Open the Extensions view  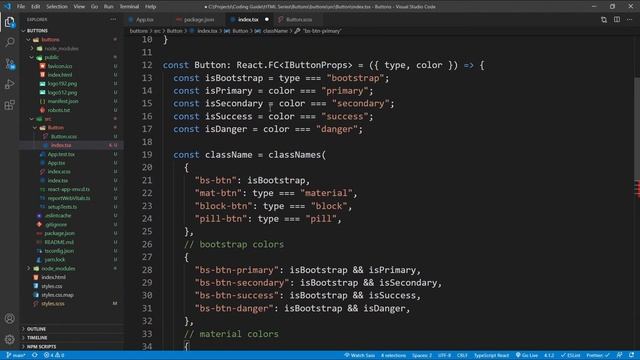click(x=9, y=105)
